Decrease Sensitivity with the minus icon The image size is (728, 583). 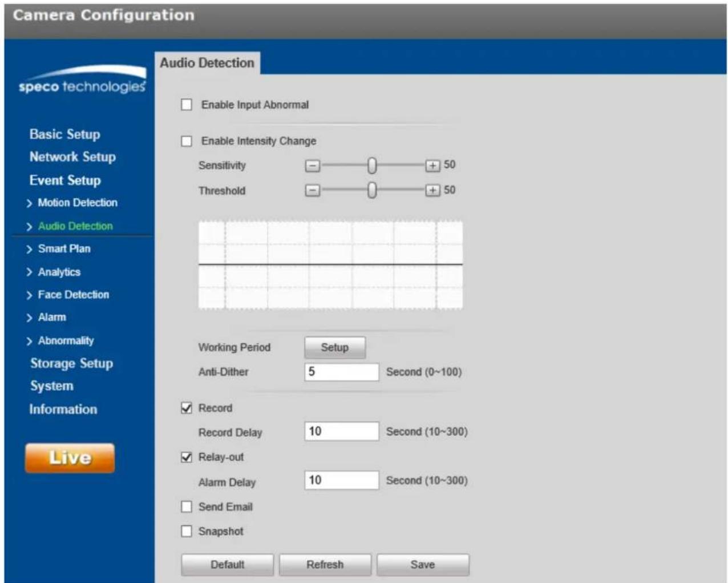pos(312,166)
